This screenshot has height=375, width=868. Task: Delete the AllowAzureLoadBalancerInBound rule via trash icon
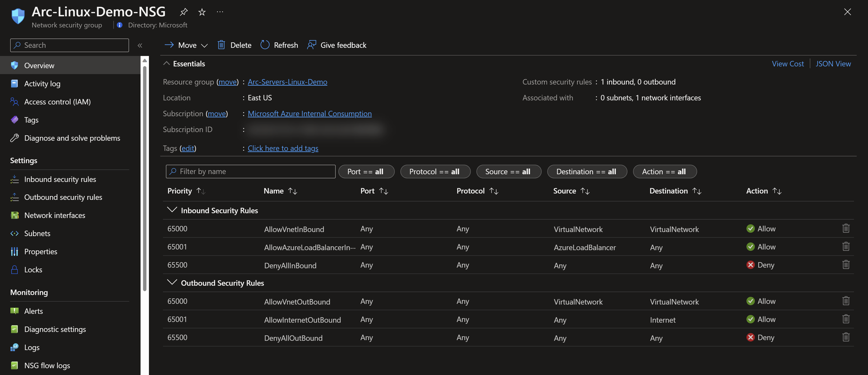[846, 247]
